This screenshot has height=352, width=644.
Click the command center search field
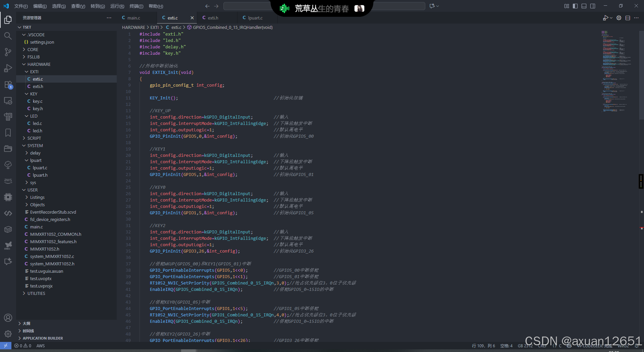[324, 6]
